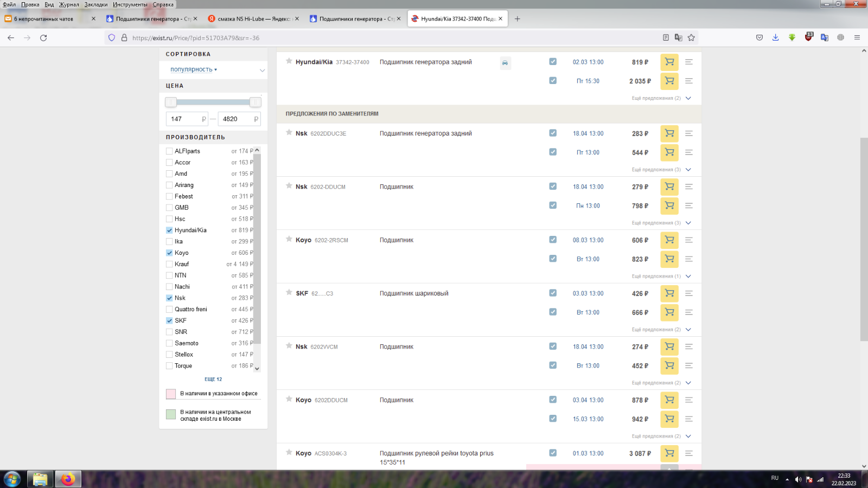Open File Explorer from the taskbar

(40, 479)
